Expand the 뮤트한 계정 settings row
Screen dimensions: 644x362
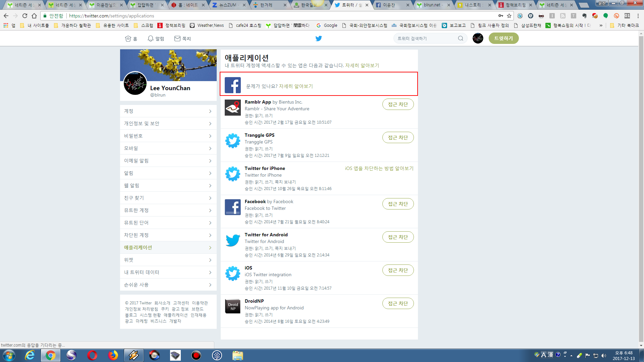pos(168,210)
